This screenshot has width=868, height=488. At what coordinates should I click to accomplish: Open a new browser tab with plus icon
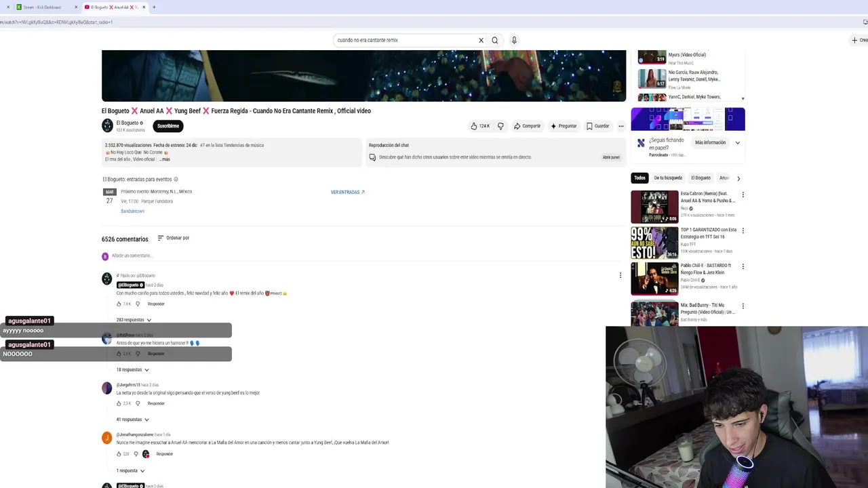click(154, 7)
